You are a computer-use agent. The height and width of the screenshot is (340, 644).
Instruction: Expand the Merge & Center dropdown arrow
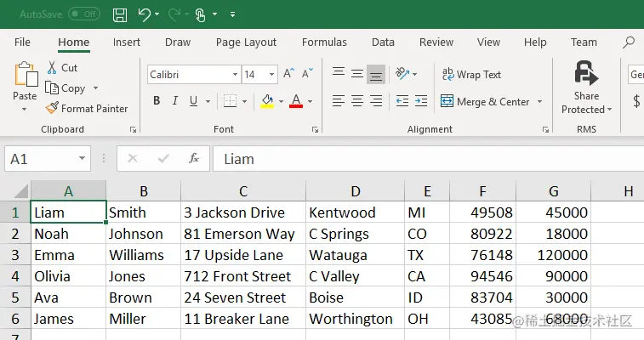[x=539, y=101]
